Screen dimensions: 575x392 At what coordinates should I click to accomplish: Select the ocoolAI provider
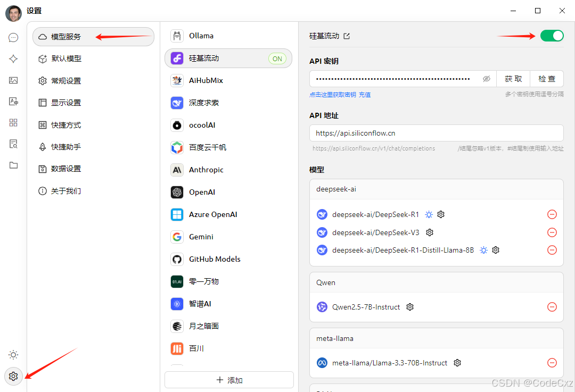click(x=228, y=126)
